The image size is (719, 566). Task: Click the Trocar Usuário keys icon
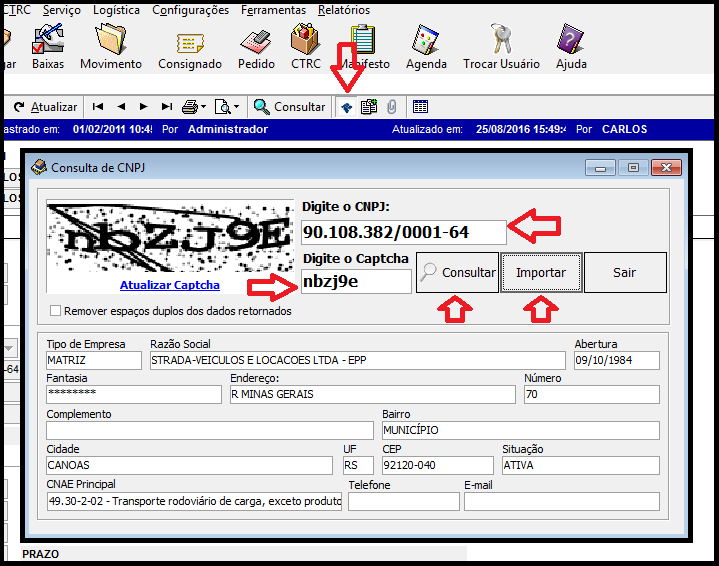click(x=501, y=44)
